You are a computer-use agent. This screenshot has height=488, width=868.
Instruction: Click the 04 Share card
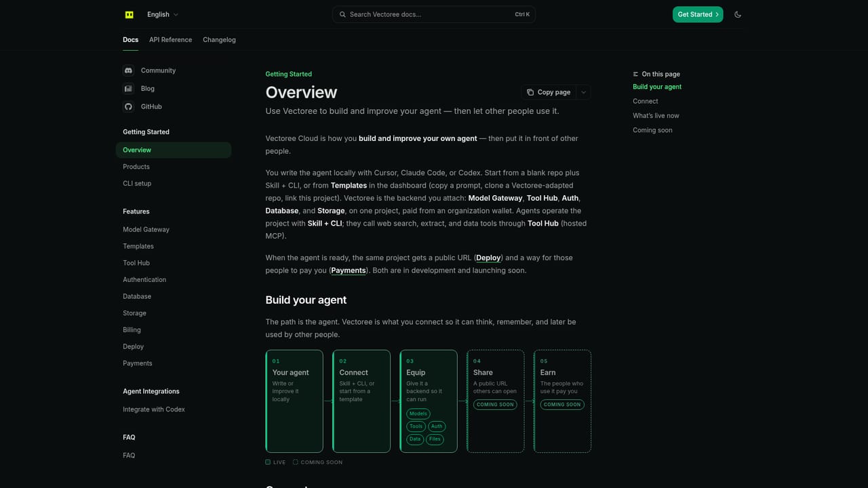[495, 401]
